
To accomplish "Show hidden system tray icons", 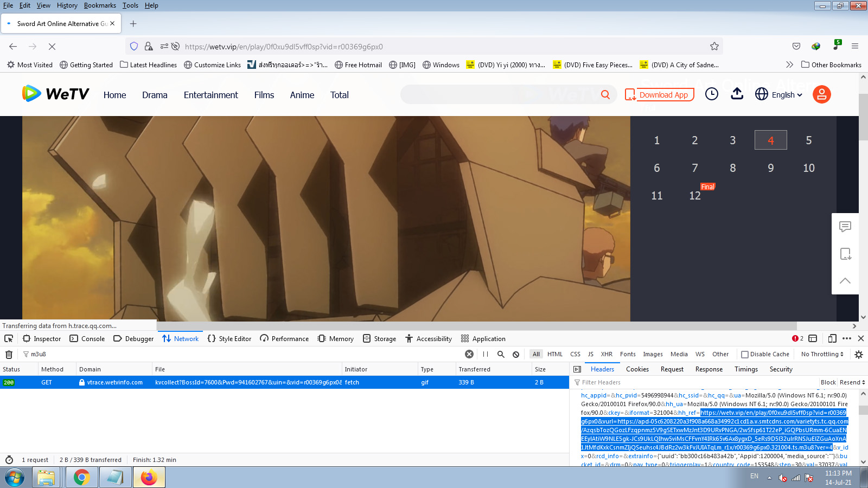I will [x=769, y=478].
